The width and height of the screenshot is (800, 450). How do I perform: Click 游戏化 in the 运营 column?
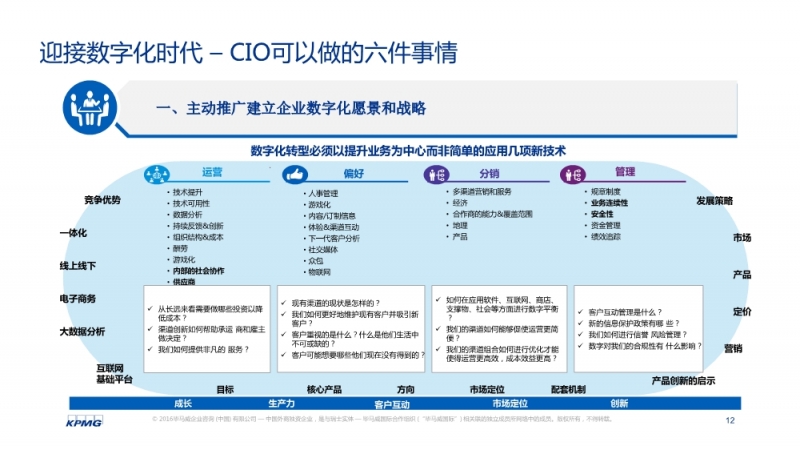click(184, 260)
